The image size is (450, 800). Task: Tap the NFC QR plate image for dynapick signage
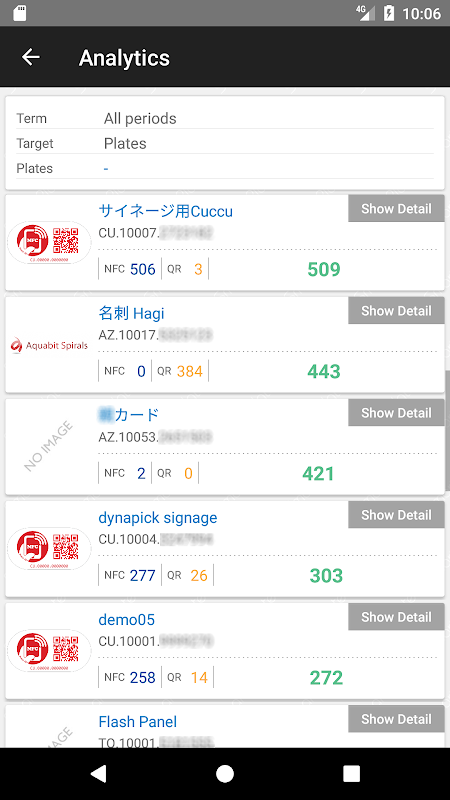click(49, 548)
